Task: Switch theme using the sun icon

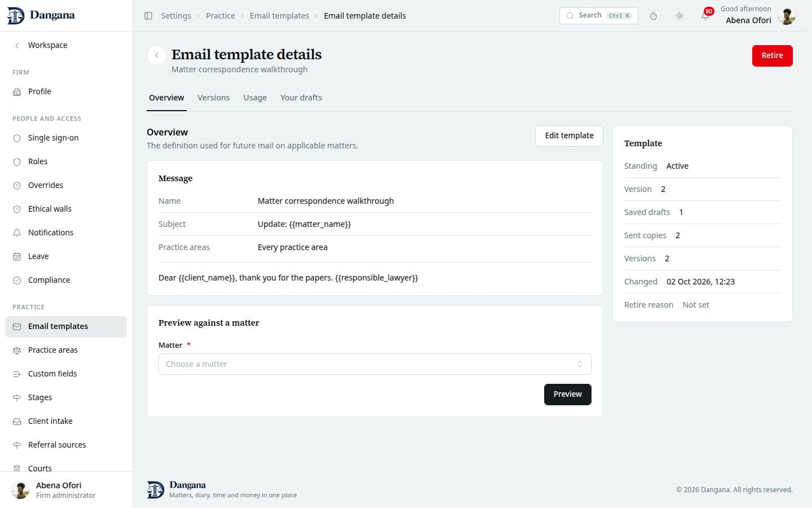Action: coord(679,16)
